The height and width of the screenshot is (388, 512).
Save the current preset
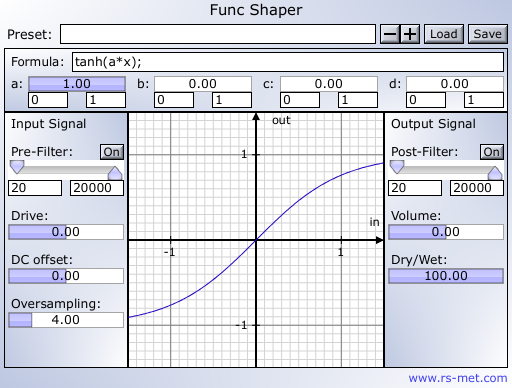coord(488,34)
